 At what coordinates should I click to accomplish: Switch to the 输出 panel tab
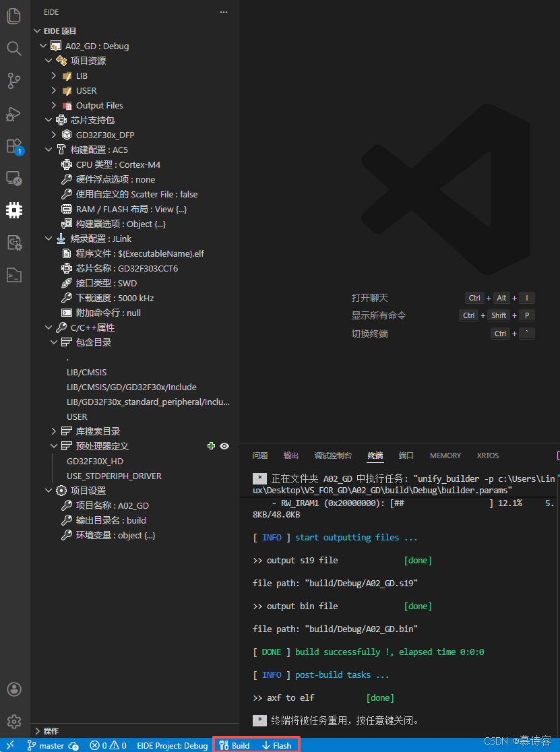point(291,456)
